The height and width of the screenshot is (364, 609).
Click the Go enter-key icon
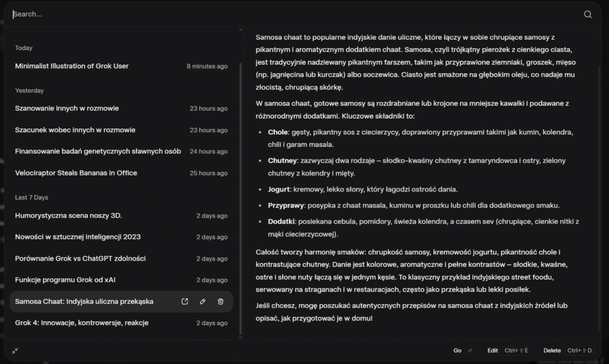[470, 350]
